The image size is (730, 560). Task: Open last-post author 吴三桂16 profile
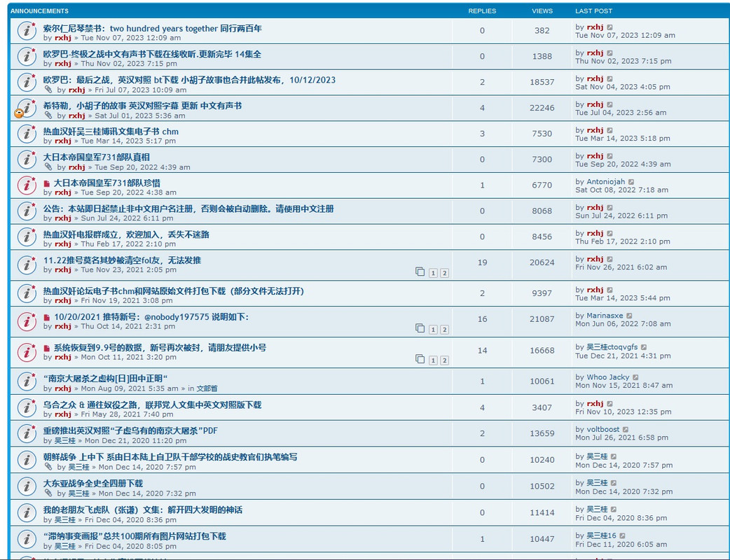[x=602, y=535]
